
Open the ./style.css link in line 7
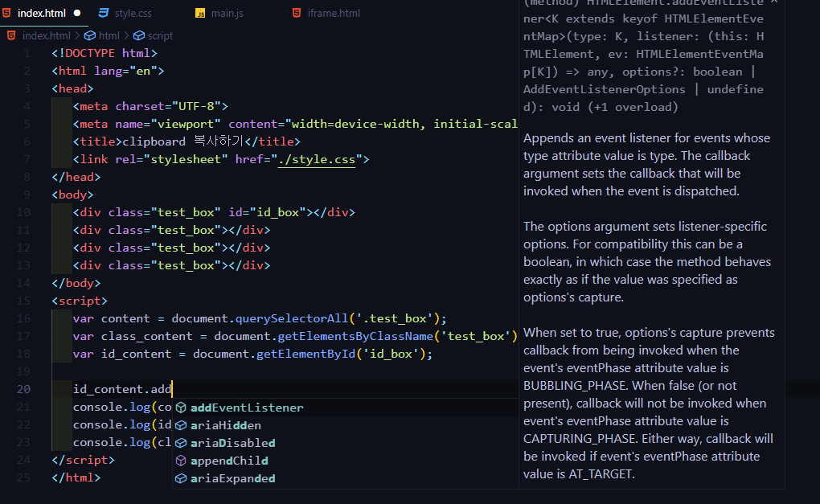(x=317, y=159)
